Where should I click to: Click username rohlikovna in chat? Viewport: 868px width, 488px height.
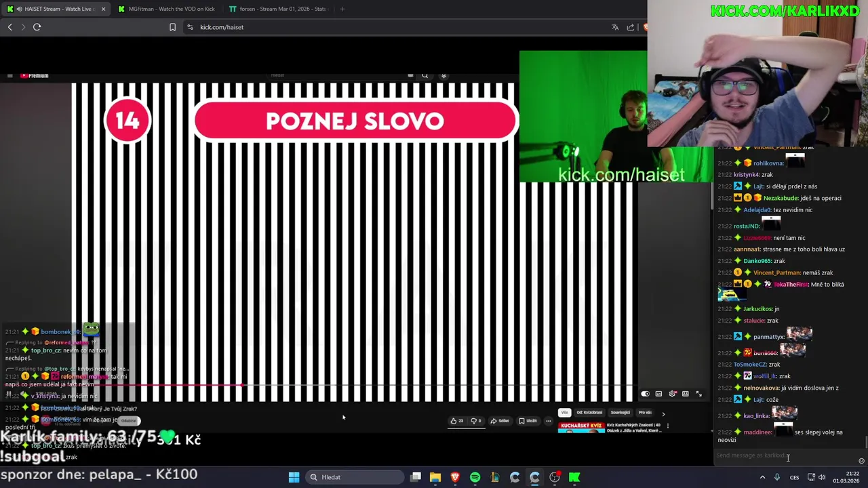pos(768,163)
